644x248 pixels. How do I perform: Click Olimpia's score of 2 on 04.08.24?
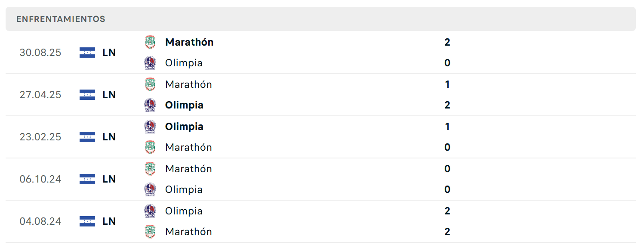pos(447,211)
